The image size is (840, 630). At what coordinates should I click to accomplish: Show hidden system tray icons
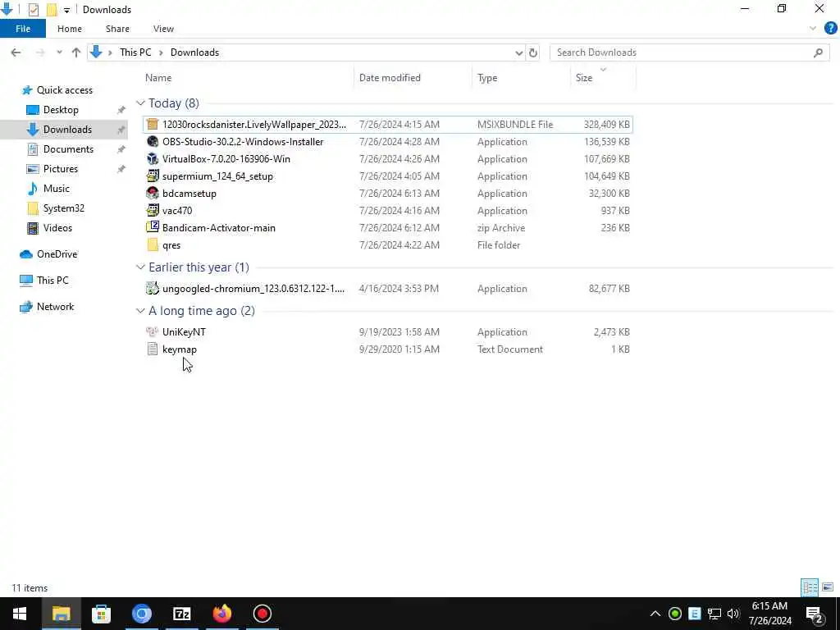pos(655,614)
